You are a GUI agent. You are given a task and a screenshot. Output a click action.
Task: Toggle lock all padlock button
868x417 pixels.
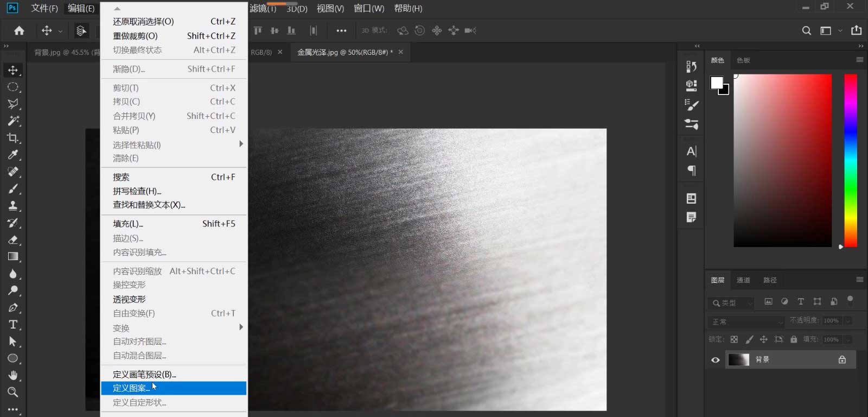pyautogui.click(x=794, y=339)
